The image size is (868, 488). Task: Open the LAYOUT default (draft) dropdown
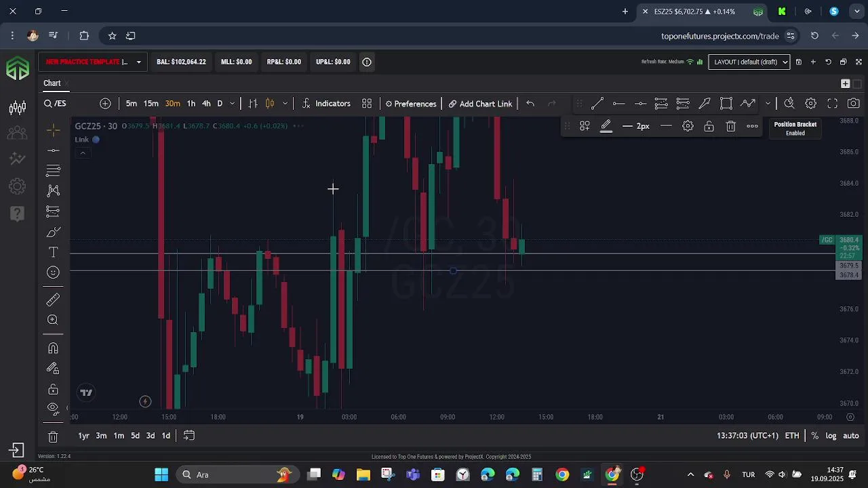coord(749,62)
